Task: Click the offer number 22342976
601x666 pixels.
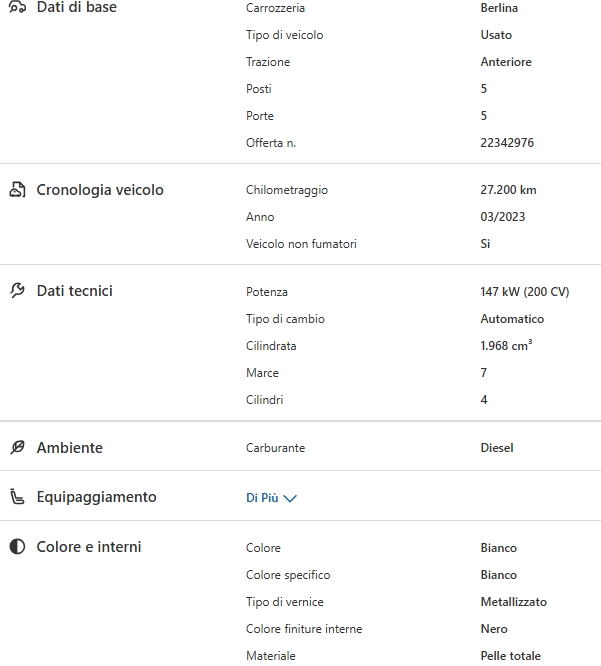Action: tap(507, 143)
